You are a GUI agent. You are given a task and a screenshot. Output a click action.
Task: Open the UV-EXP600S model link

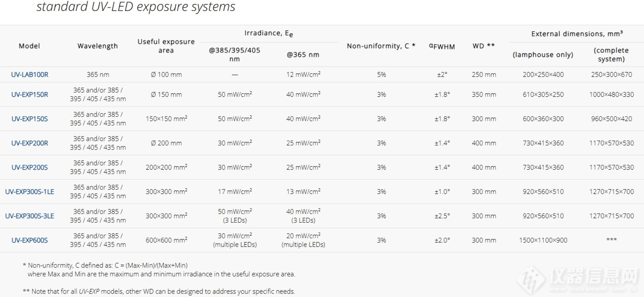coord(30,240)
